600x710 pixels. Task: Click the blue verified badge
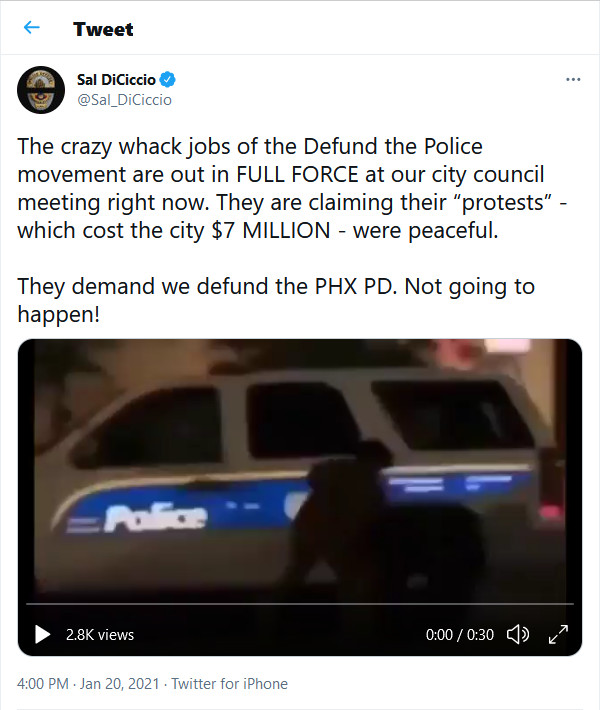coord(168,80)
